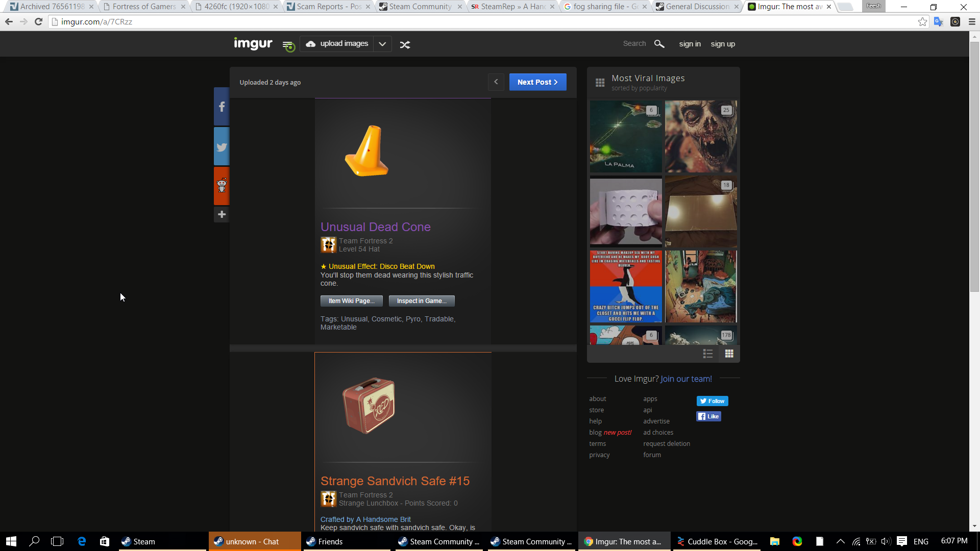Share post via Twitter sidebar icon
The height and width of the screenshot is (551, 980).
pos(222,147)
